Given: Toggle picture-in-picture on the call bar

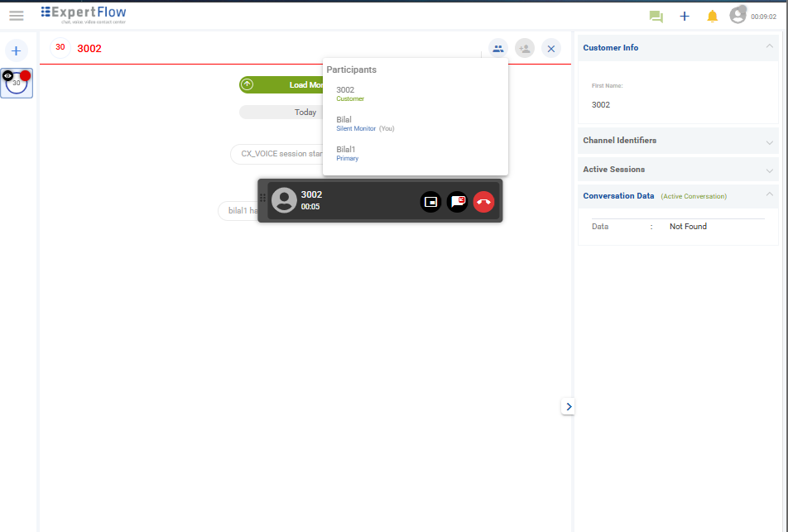Looking at the screenshot, I should (x=430, y=202).
